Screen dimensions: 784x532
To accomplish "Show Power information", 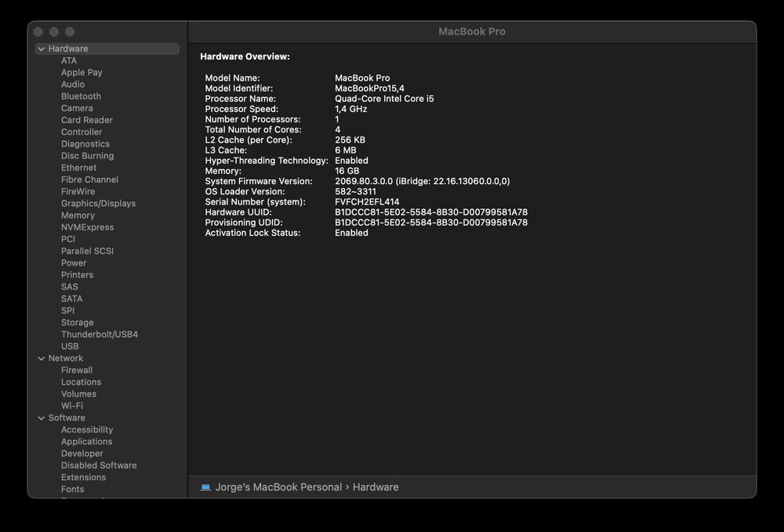I will (x=74, y=263).
